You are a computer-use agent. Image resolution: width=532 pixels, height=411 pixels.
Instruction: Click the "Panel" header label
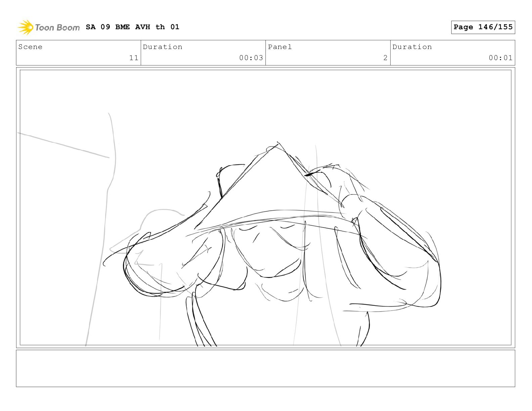coord(280,47)
